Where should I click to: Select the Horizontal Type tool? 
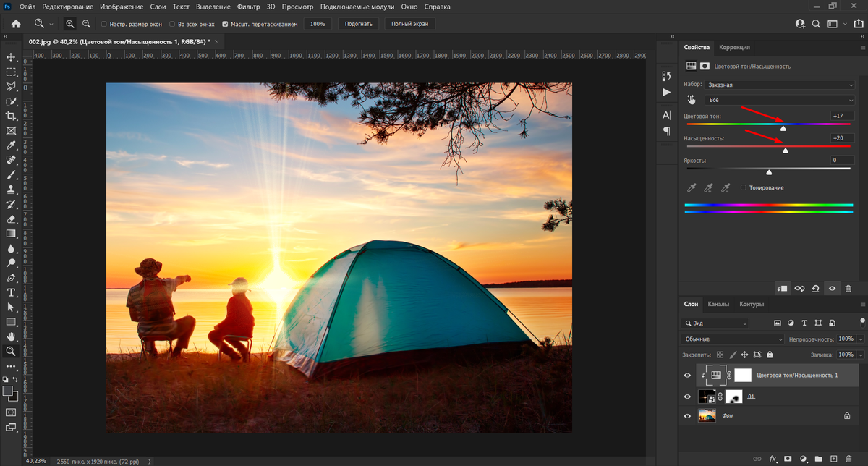click(11, 292)
